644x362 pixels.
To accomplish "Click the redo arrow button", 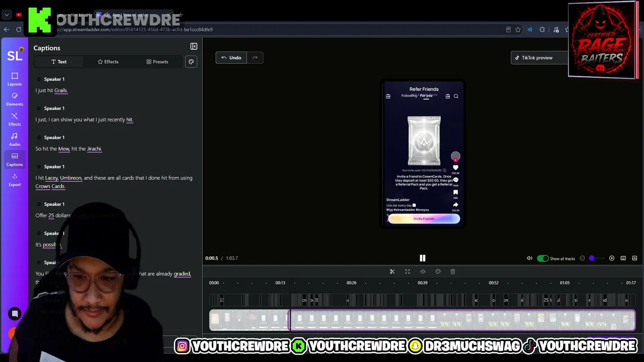I will coord(255,58).
